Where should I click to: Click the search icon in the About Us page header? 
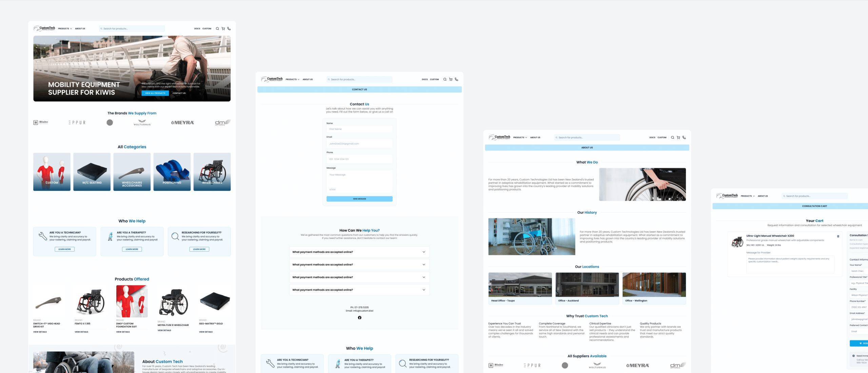[x=672, y=137]
